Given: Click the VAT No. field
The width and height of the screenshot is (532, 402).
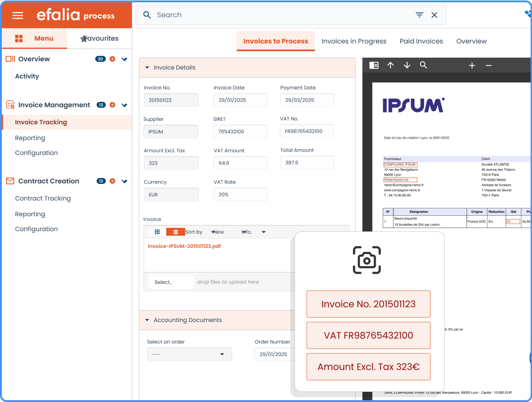Looking at the screenshot, I should tap(307, 131).
